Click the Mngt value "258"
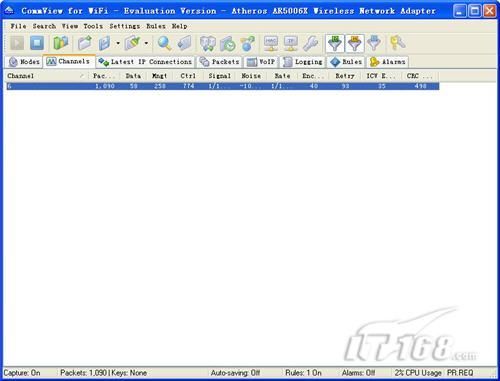This screenshot has height=381, width=500. pyautogui.click(x=160, y=86)
